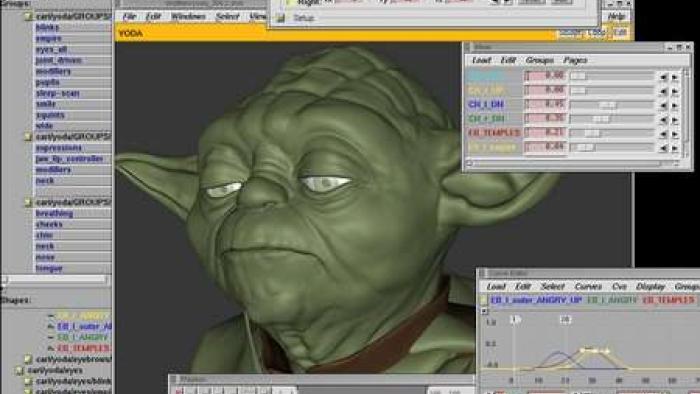Screen dimensions: 700x394
Task: Click frame marker 1 in Curve Editor
Action: 515,319
